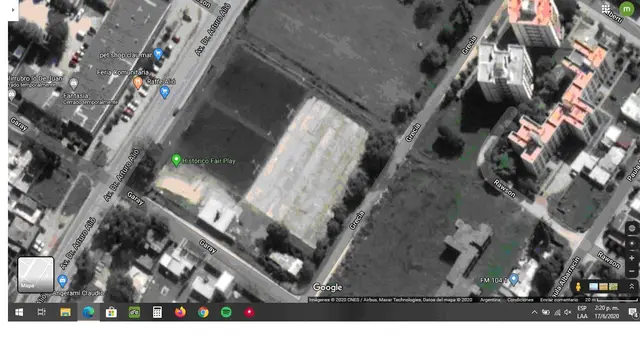Click the Angerami Claudio label
This screenshot has width=640, height=360.
pos(78,293)
